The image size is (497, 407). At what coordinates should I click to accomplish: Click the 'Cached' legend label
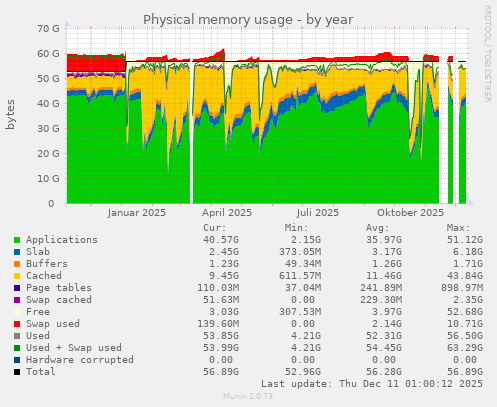point(44,276)
